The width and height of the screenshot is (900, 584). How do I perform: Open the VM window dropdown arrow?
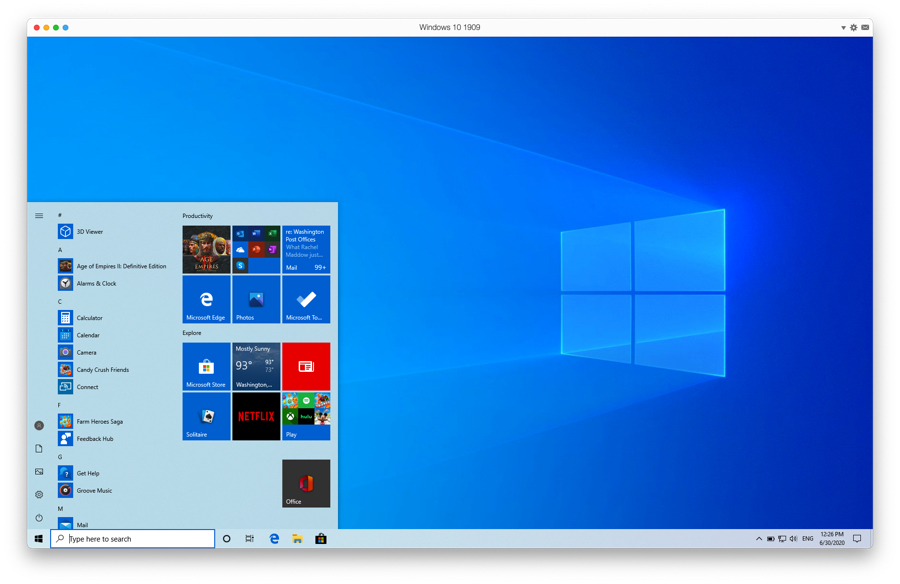point(843,28)
